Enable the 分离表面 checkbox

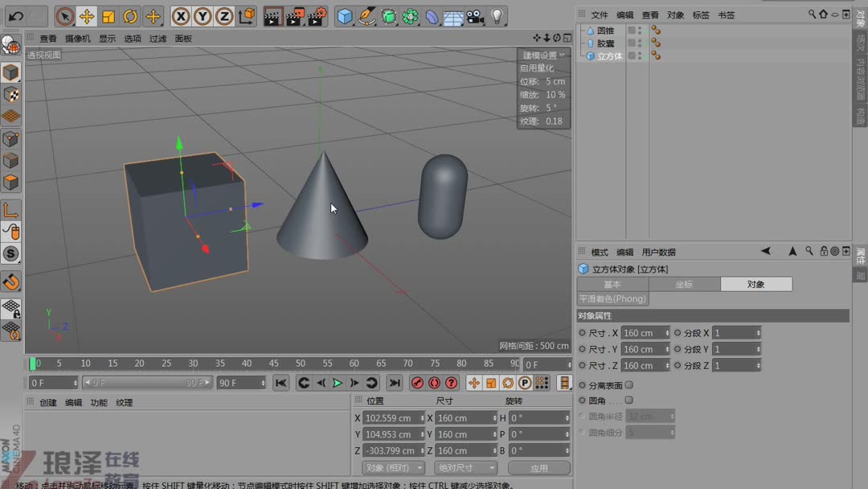pos(628,385)
